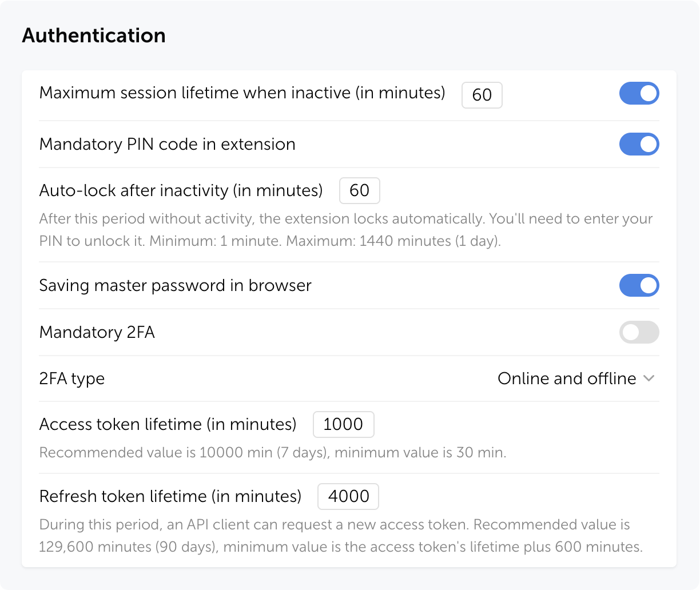Image resolution: width=700 pixels, height=590 pixels.
Task: Click the session lifetime minutes field showing 60
Action: tap(482, 95)
